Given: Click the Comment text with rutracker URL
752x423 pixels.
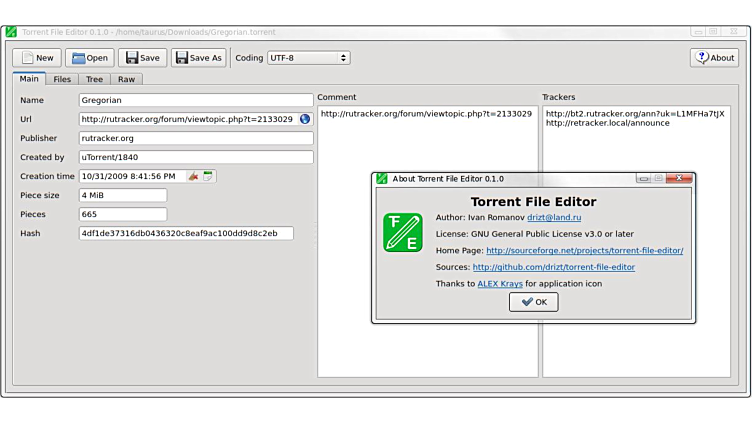Looking at the screenshot, I should coord(426,114).
